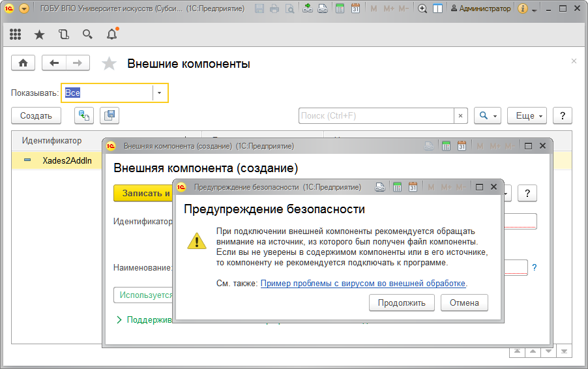Open notifications bell icon

click(x=111, y=34)
